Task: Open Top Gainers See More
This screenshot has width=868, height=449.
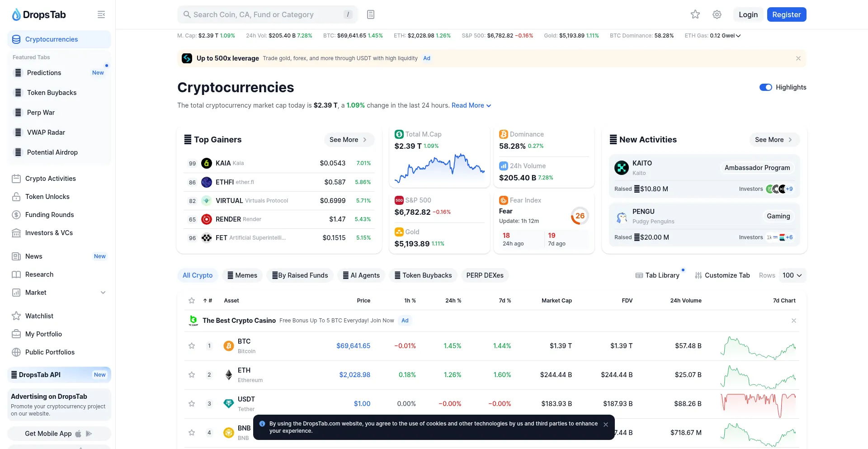Action: (349, 140)
